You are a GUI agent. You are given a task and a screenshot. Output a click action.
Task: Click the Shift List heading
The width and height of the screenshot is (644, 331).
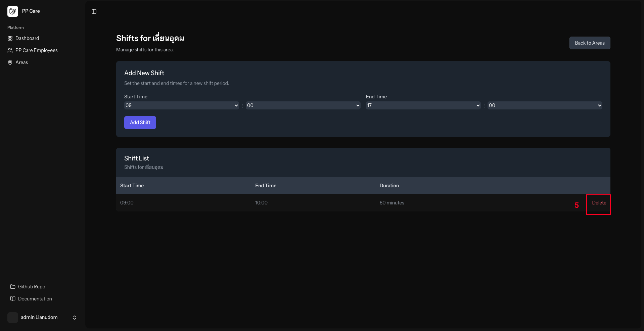click(x=137, y=158)
